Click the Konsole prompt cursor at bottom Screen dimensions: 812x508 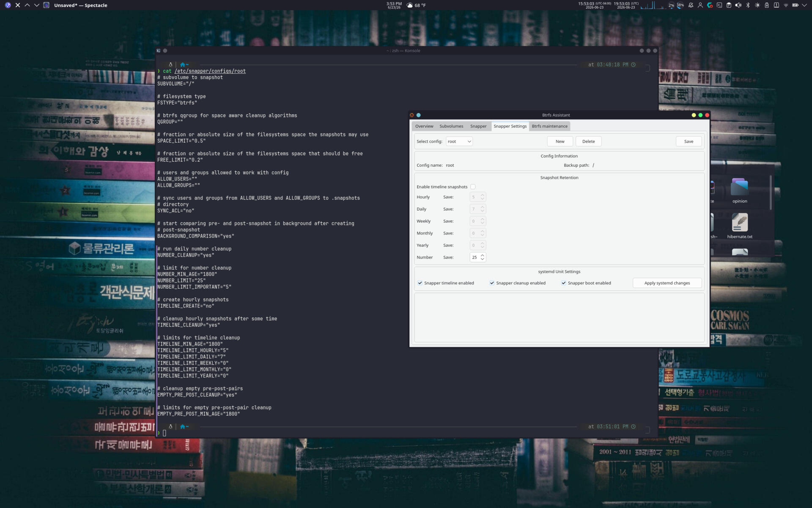tap(165, 433)
